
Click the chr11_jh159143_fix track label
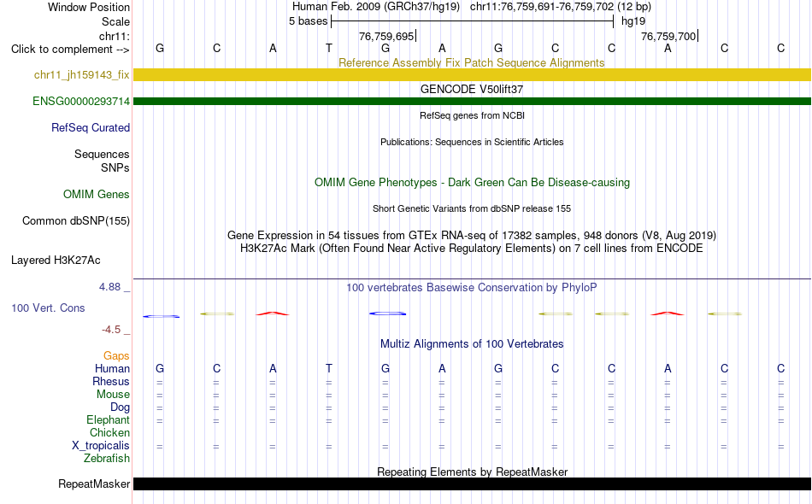[x=81, y=75]
